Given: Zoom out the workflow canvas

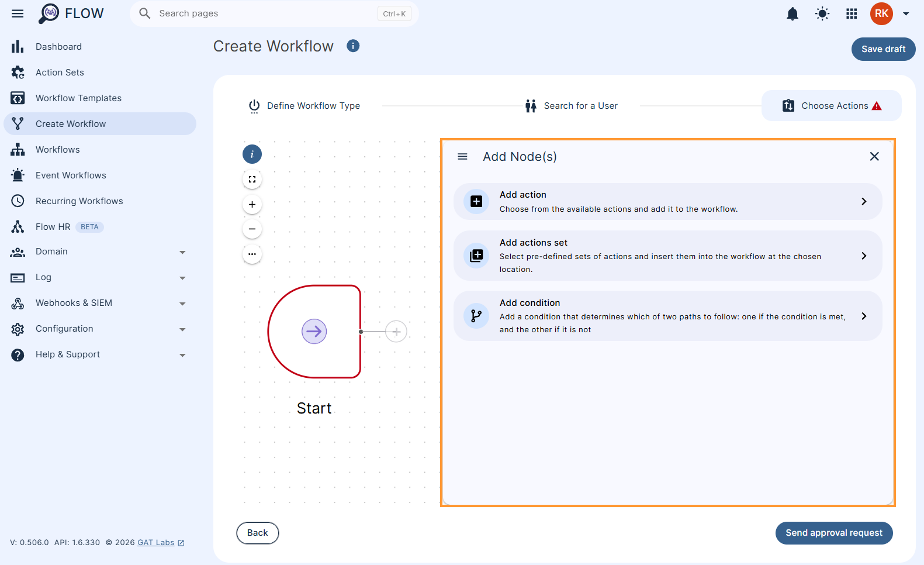Looking at the screenshot, I should [x=252, y=229].
